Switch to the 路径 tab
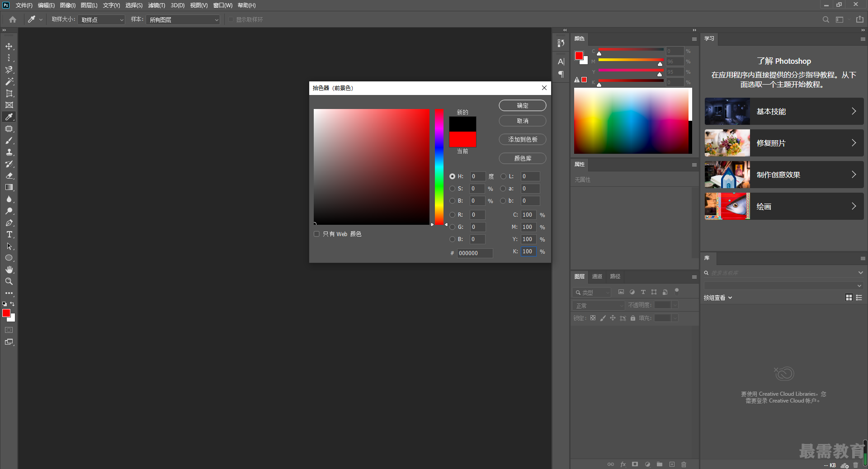 [615, 276]
